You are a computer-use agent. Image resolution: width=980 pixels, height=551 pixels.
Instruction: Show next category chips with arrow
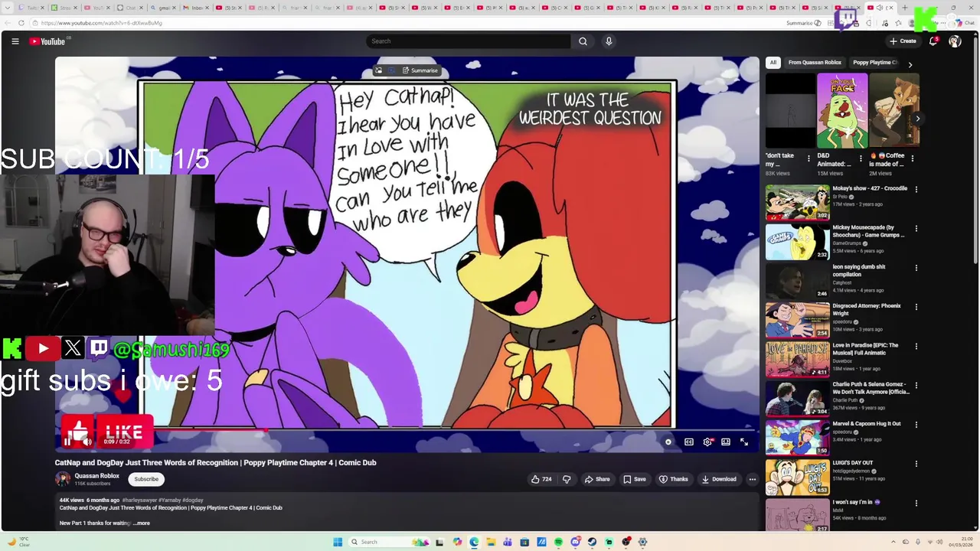point(910,65)
